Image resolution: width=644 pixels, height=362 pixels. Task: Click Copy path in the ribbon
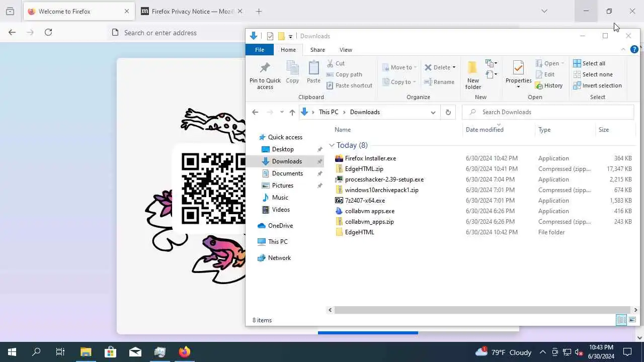point(344,74)
